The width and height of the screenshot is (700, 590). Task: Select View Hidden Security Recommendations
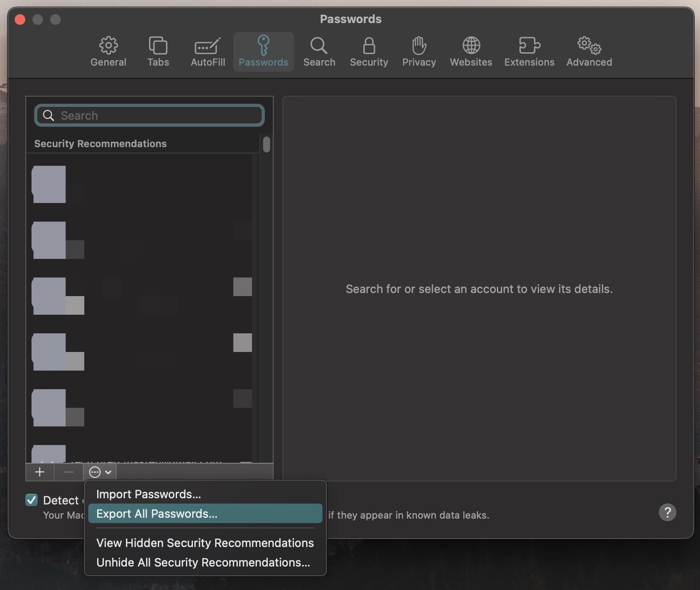205,543
